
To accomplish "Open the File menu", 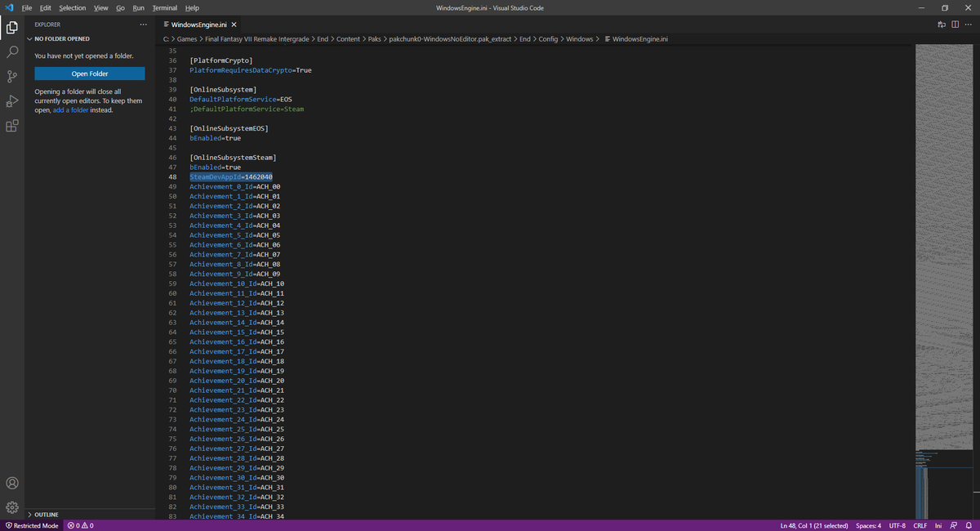I will tap(27, 7).
